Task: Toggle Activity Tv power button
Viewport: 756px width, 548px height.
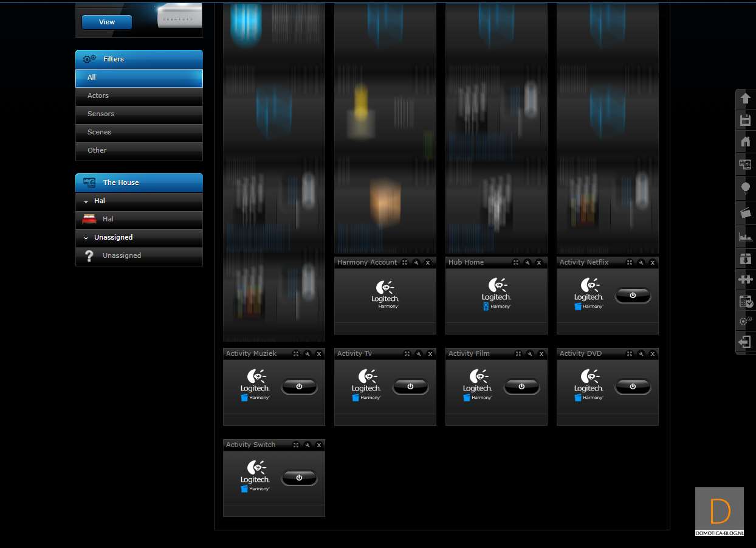Action: [x=410, y=387]
